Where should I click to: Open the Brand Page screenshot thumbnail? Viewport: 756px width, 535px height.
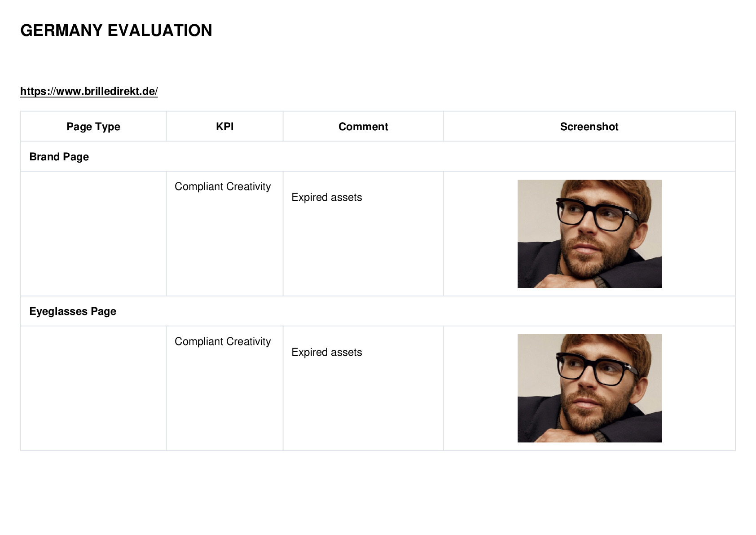point(589,234)
